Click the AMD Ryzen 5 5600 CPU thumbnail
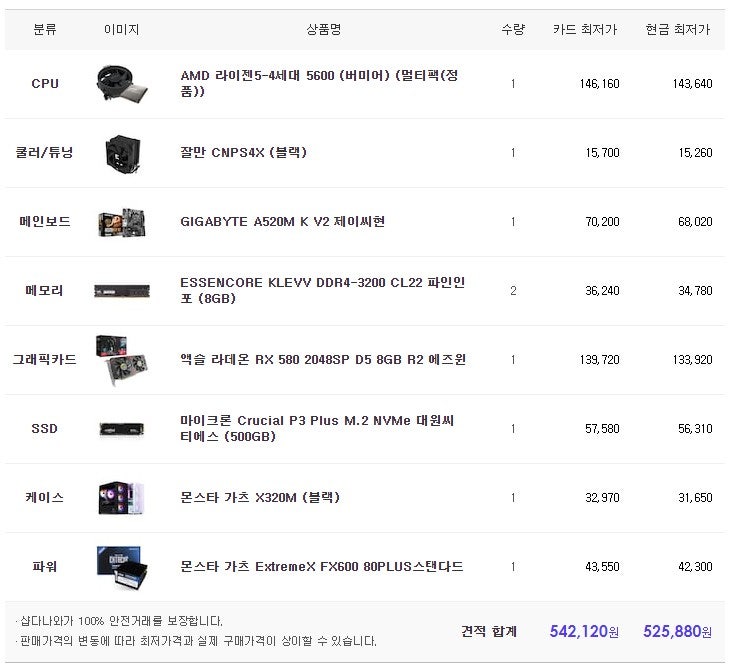741x667 pixels. pos(122,84)
